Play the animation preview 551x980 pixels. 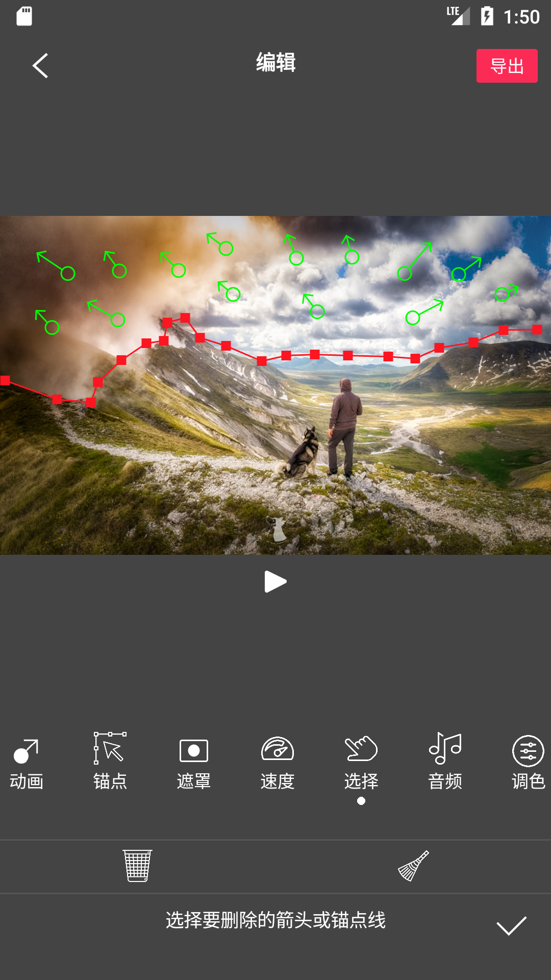(275, 581)
